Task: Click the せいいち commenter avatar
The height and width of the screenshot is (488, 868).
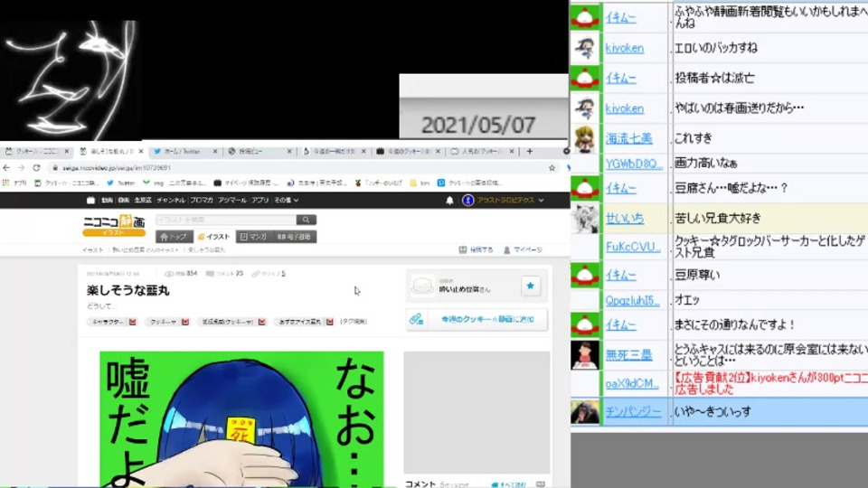Action: [x=585, y=218]
